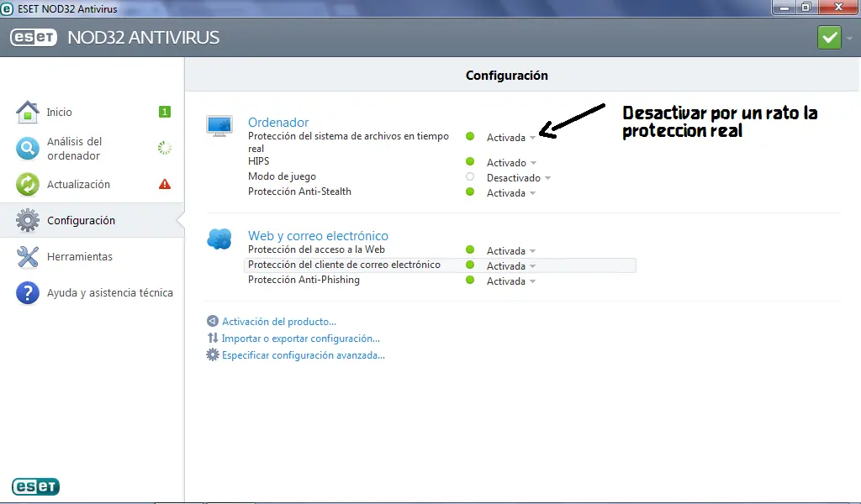This screenshot has height=504, width=861.
Task: Click the ESET logo in the header
Action: [x=34, y=37]
